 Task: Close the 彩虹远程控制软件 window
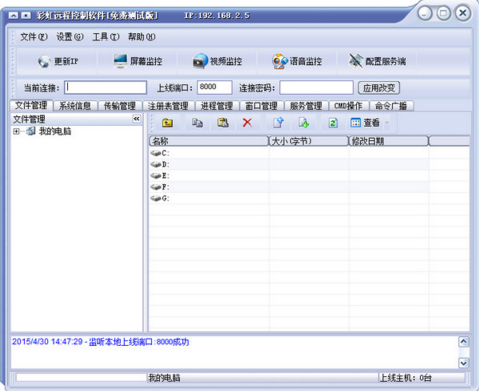[463, 13]
